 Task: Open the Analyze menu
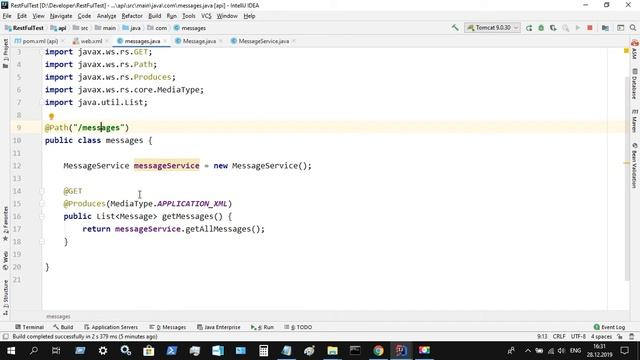click(107, 16)
